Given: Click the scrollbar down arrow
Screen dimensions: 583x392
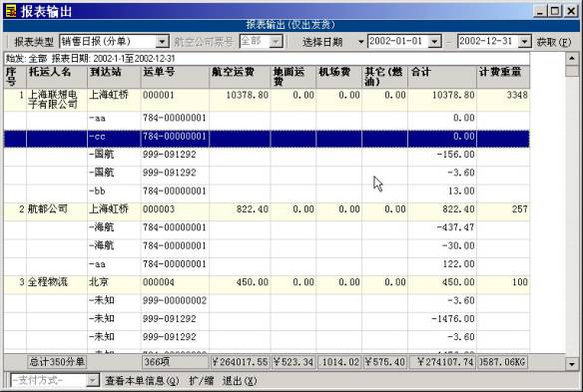Looking at the screenshot, I should tap(572, 364).
